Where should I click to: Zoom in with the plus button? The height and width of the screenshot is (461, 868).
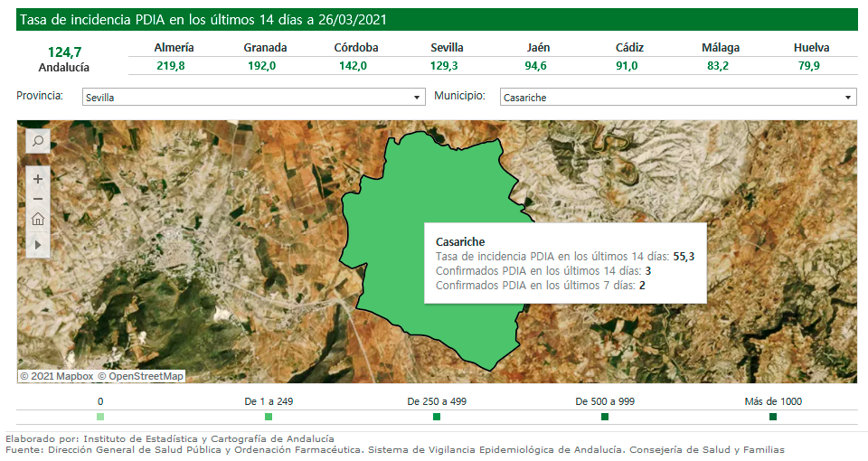click(38, 179)
